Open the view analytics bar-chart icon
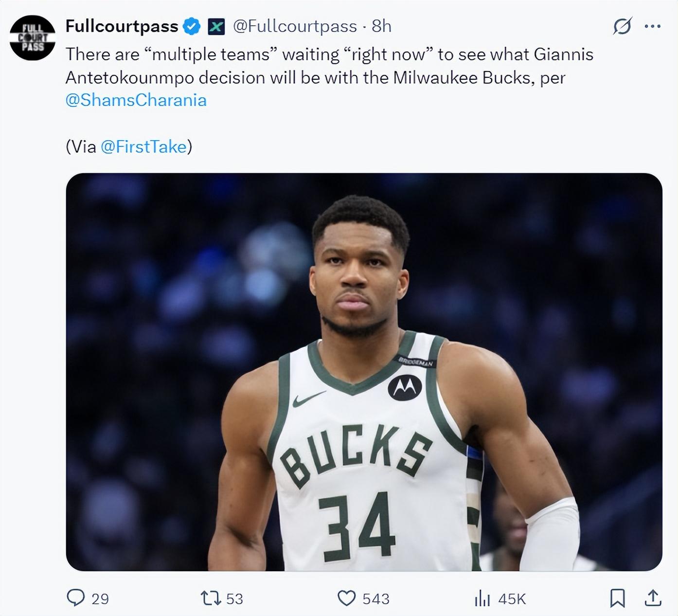678x616 pixels. coord(482,598)
